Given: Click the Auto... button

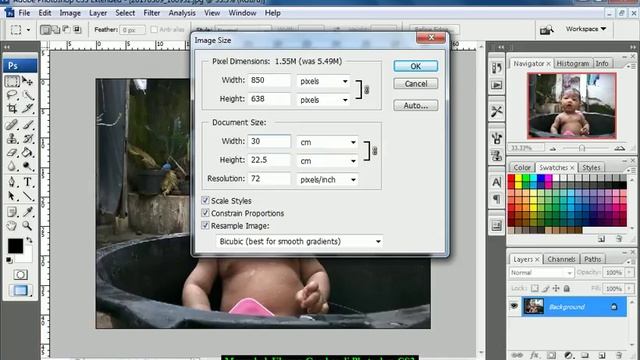Looking at the screenshot, I should point(416,105).
